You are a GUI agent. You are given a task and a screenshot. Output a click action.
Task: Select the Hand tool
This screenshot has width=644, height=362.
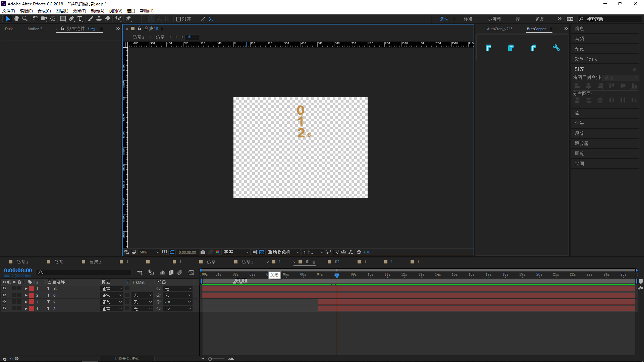click(16, 19)
